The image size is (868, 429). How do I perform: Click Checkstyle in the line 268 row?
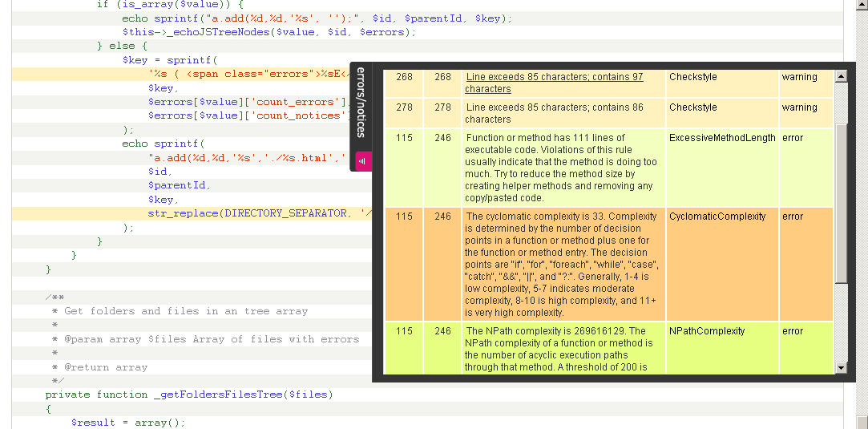click(692, 77)
